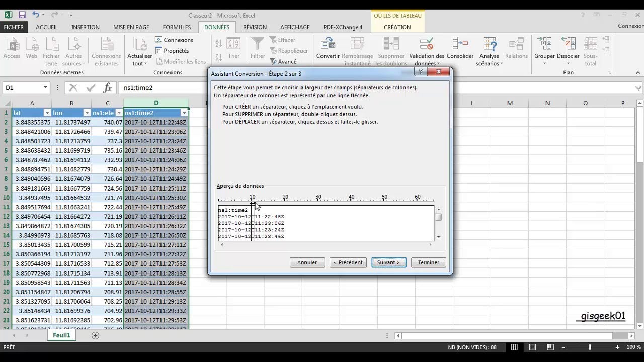Click the Terminer button
Screen dimensions: 644x362
(x=428, y=262)
